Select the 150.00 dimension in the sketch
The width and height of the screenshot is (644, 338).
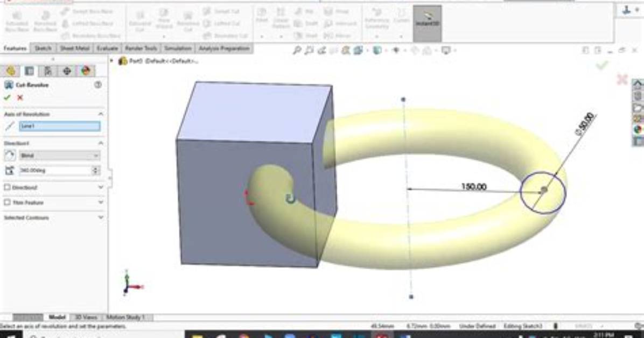coord(473,186)
